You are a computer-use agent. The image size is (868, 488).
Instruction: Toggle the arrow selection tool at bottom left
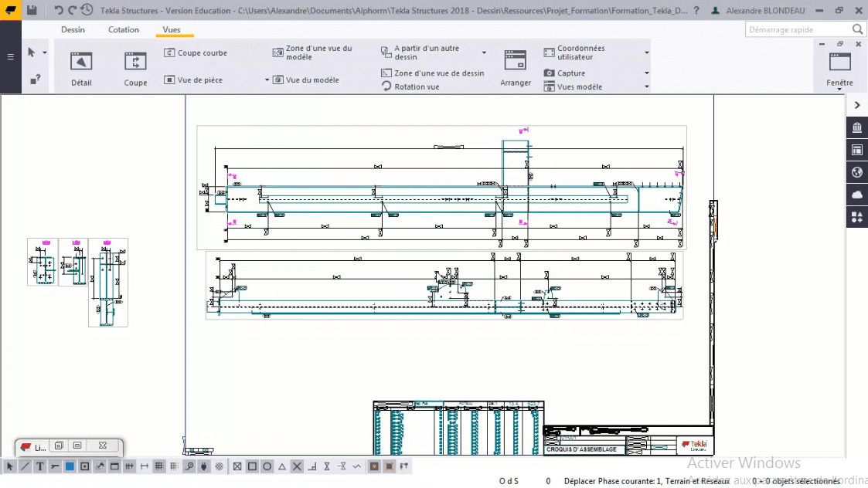click(x=9, y=466)
